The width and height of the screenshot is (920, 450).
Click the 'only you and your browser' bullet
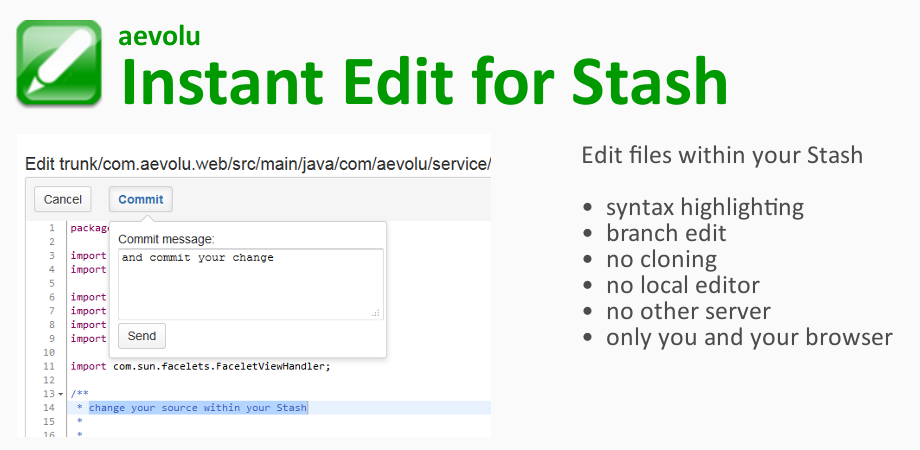click(749, 338)
